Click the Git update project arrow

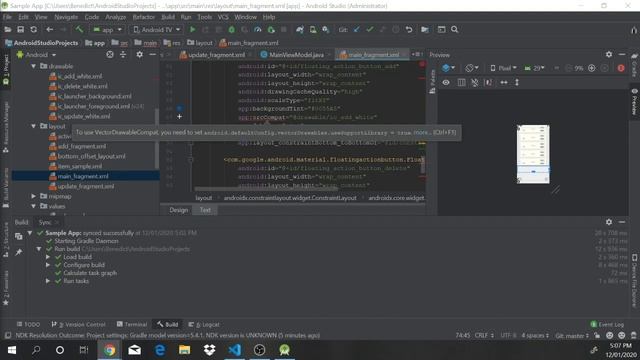click(357, 29)
